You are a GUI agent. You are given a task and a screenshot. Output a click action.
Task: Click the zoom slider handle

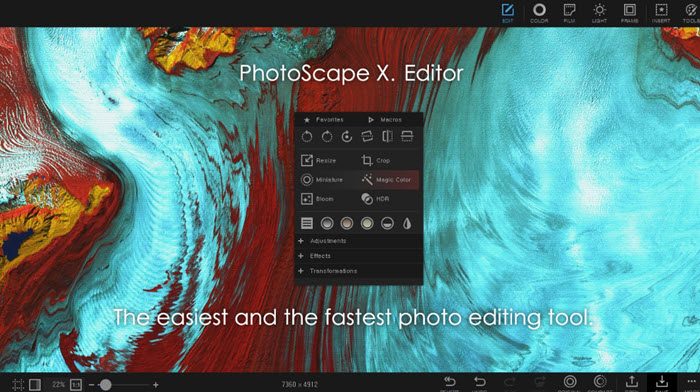(x=105, y=384)
